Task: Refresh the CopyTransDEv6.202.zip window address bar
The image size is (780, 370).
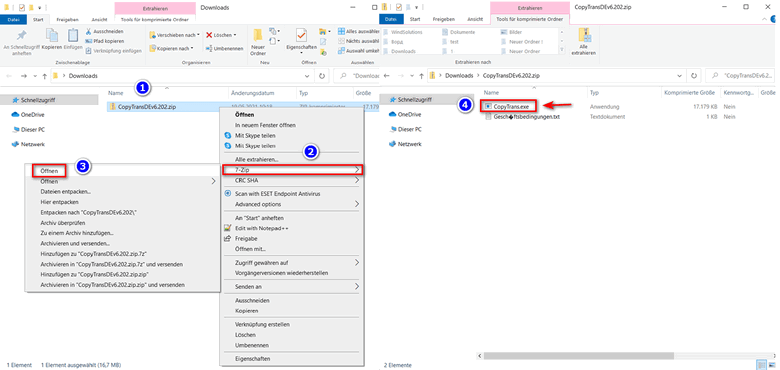Action: point(694,76)
